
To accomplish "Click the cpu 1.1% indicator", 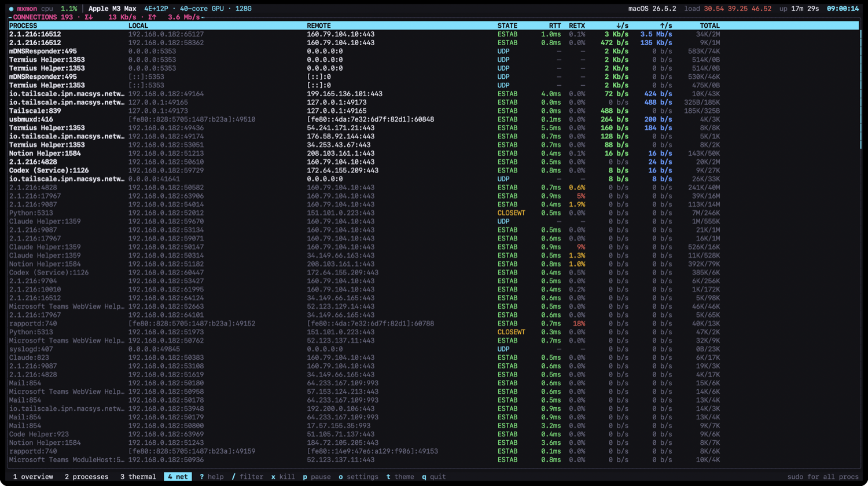I will pos(59,9).
